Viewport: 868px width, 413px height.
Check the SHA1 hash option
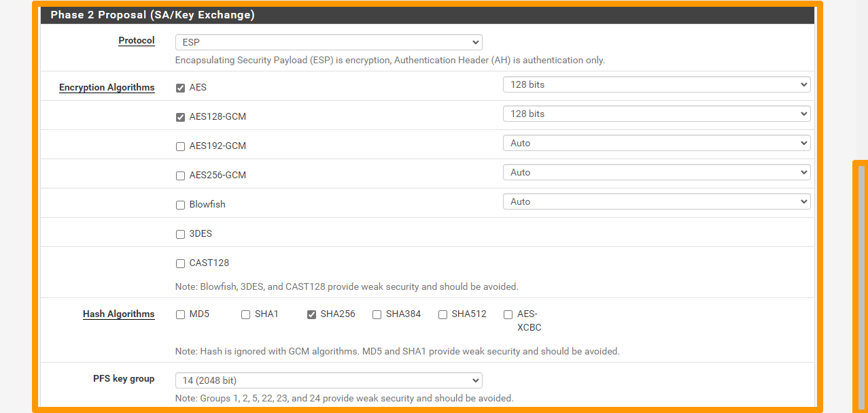(245, 314)
